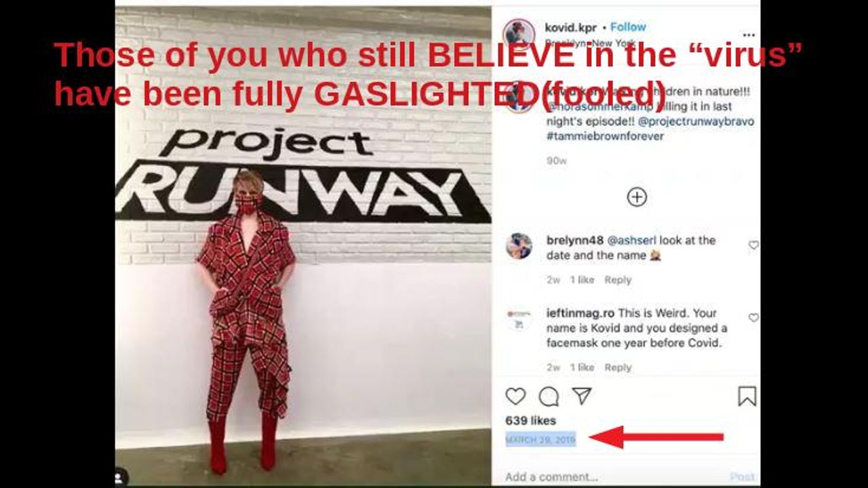The width and height of the screenshot is (868, 488).
Task: Follow the kovid.kpr account
Action: (x=628, y=27)
